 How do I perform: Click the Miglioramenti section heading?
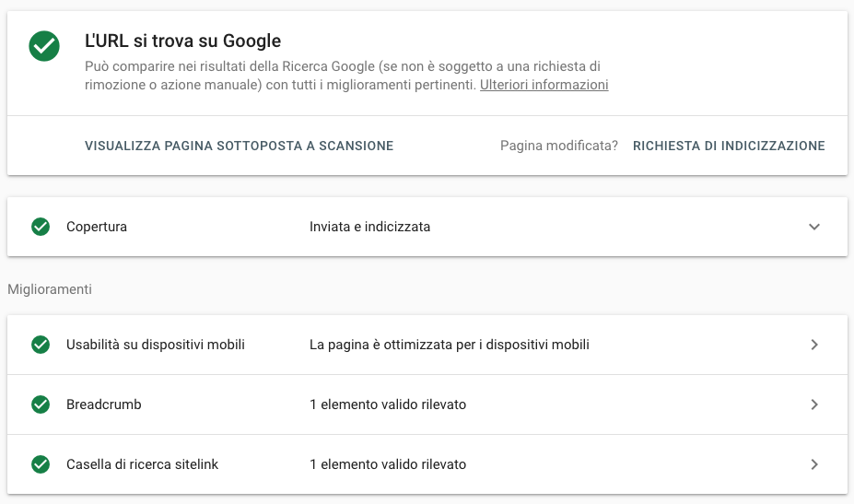tap(50, 289)
